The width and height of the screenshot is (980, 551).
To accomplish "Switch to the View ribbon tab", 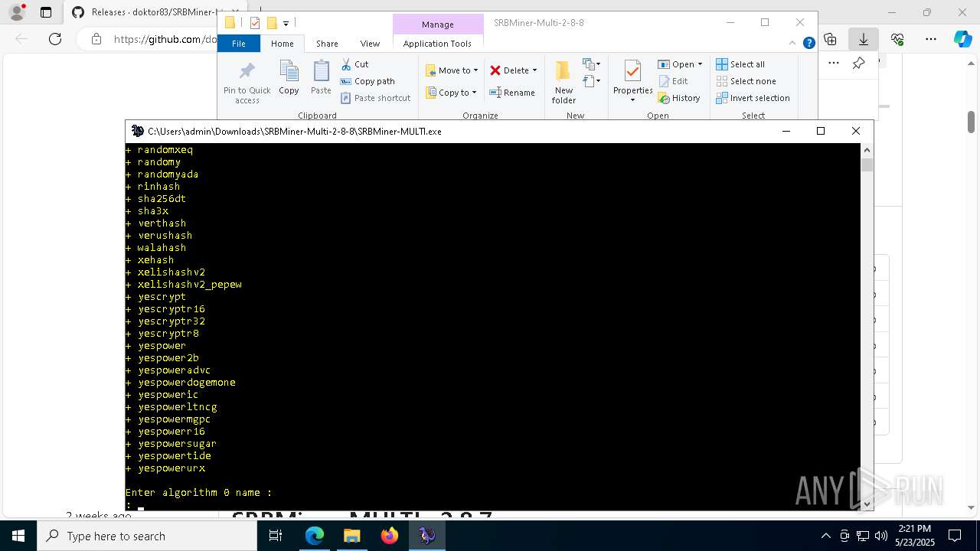I will tap(370, 44).
